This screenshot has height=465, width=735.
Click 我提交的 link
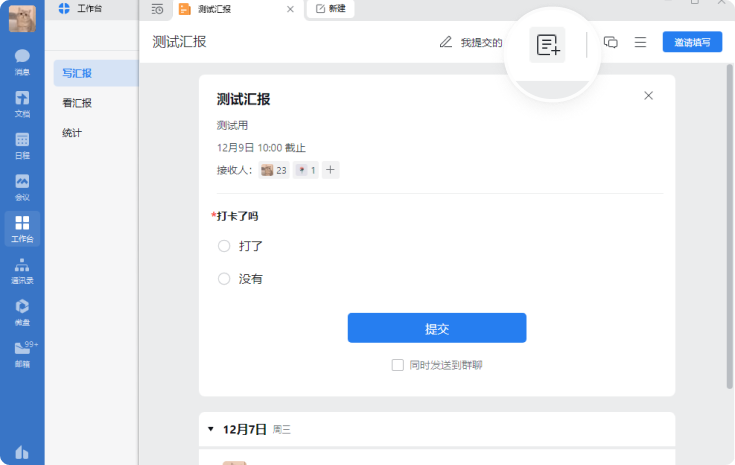pyautogui.click(x=481, y=43)
